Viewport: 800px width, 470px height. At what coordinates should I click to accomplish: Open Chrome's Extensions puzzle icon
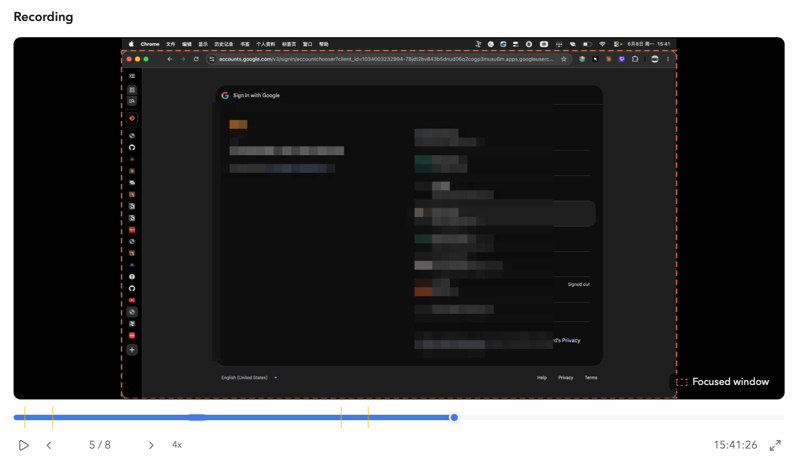(x=635, y=59)
